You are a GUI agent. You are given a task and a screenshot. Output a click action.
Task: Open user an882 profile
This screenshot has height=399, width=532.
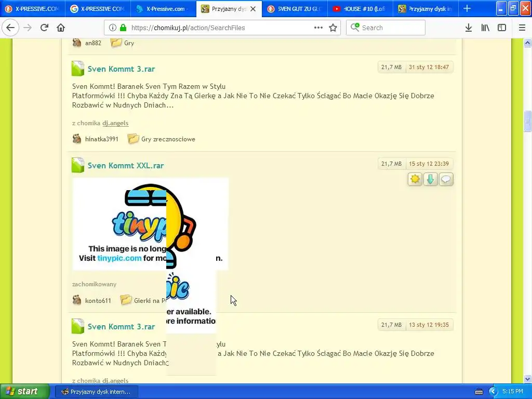[93, 43]
